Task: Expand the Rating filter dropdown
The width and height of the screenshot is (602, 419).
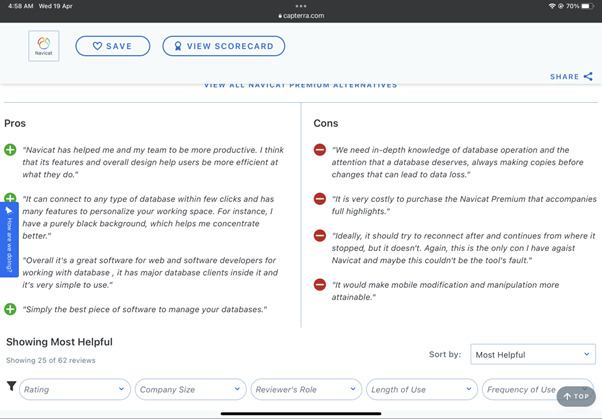Action: pyautogui.click(x=74, y=389)
